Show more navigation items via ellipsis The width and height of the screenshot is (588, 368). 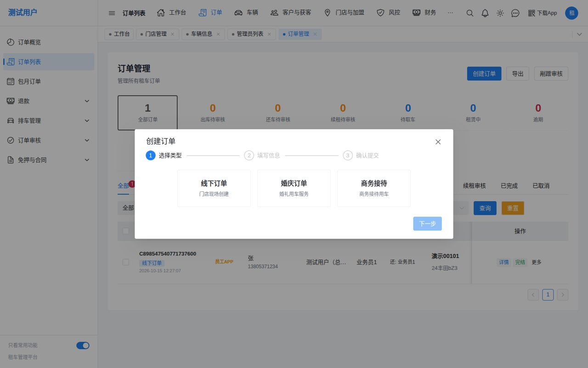tap(450, 13)
